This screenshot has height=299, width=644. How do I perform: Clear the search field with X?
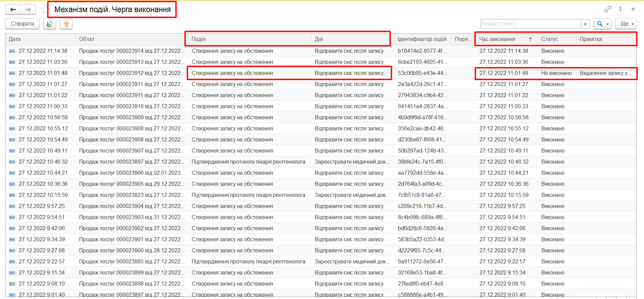click(585, 24)
